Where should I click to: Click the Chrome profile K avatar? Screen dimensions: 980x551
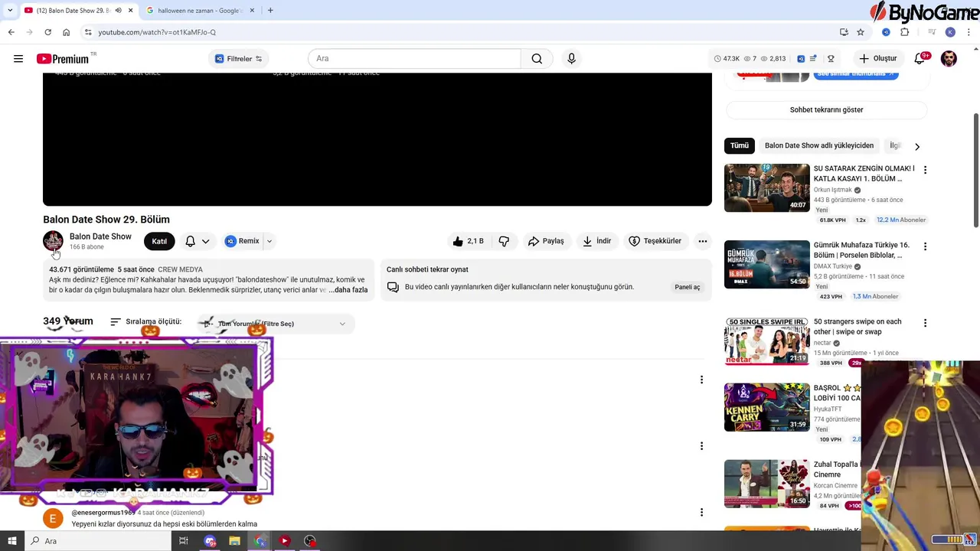coord(950,32)
